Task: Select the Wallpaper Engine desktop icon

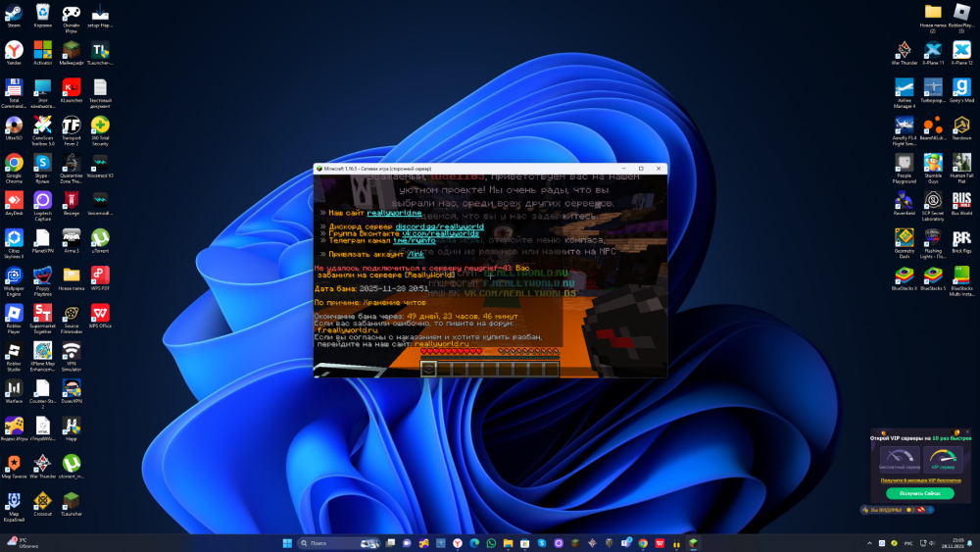Action: click(x=14, y=280)
